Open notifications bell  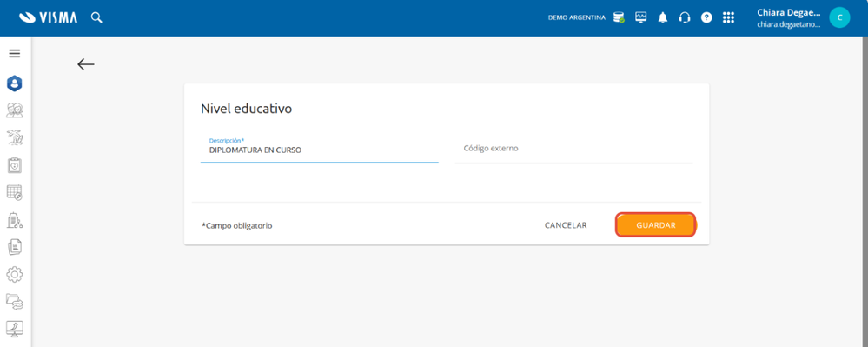[x=663, y=17]
